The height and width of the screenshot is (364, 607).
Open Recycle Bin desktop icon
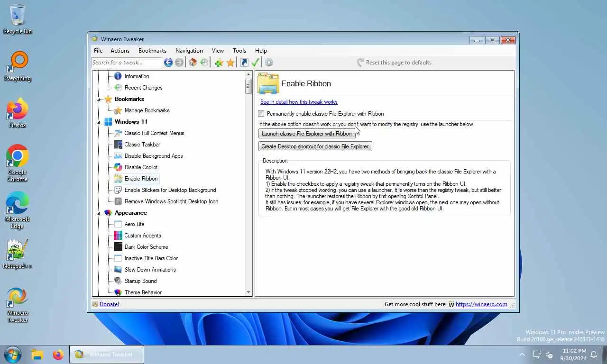pyautogui.click(x=18, y=19)
